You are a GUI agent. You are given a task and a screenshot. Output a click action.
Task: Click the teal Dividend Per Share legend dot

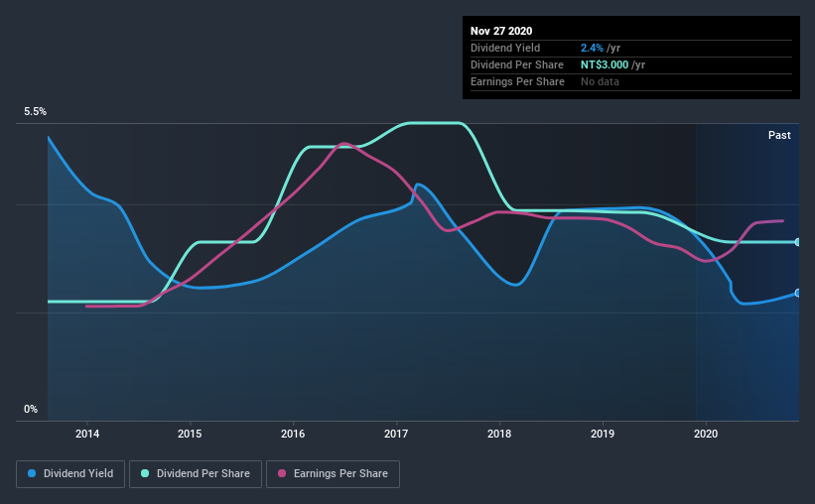(x=145, y=473)
